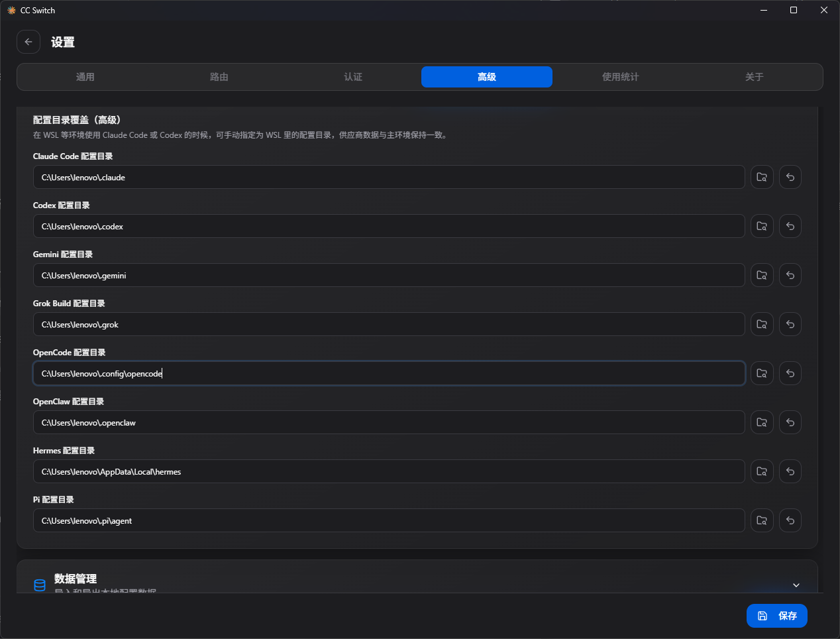
Task: Reset OpenClaw config directory to default
Action: click(790, 422)
